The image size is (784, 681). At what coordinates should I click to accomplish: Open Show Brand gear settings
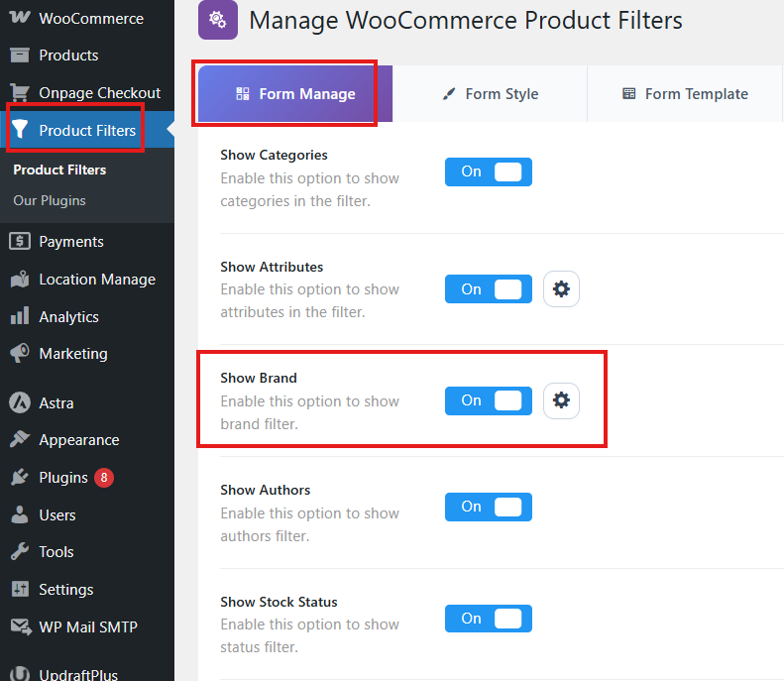[561, 400]
